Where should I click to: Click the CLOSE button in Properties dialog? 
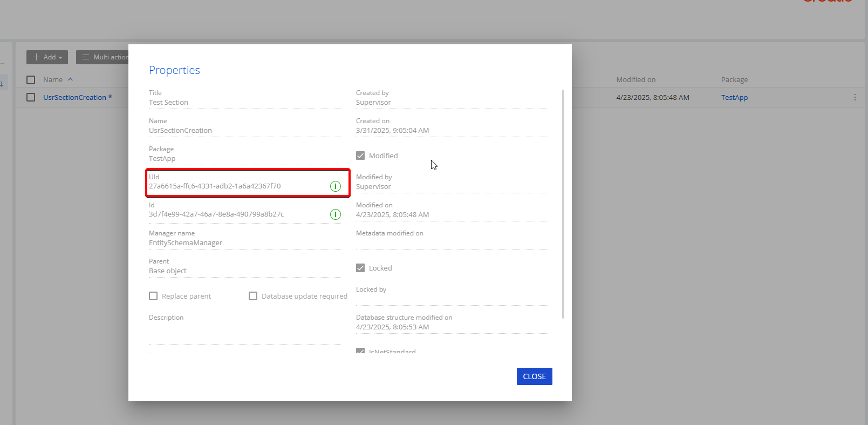click(535, 376)
